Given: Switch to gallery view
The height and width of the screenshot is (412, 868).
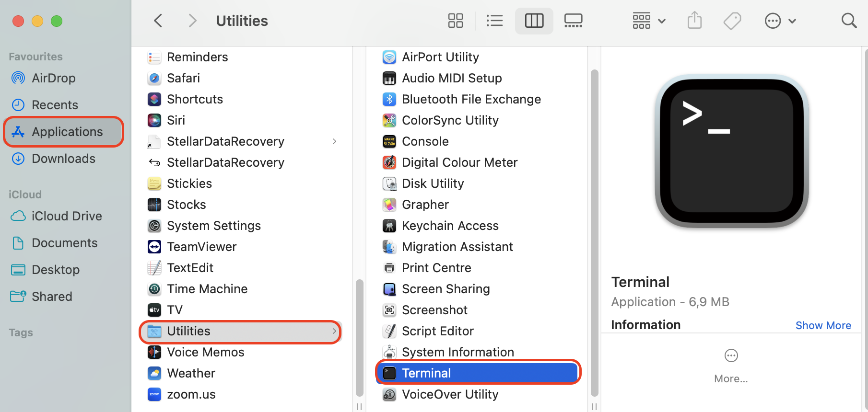Looking at the screenshot, I should coord(573,21).
